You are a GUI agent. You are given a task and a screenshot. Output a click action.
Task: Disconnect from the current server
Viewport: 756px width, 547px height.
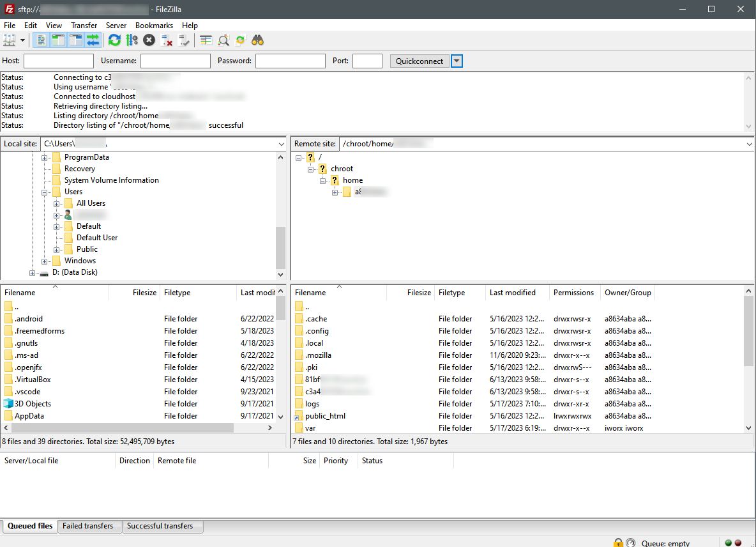point(166,40)
